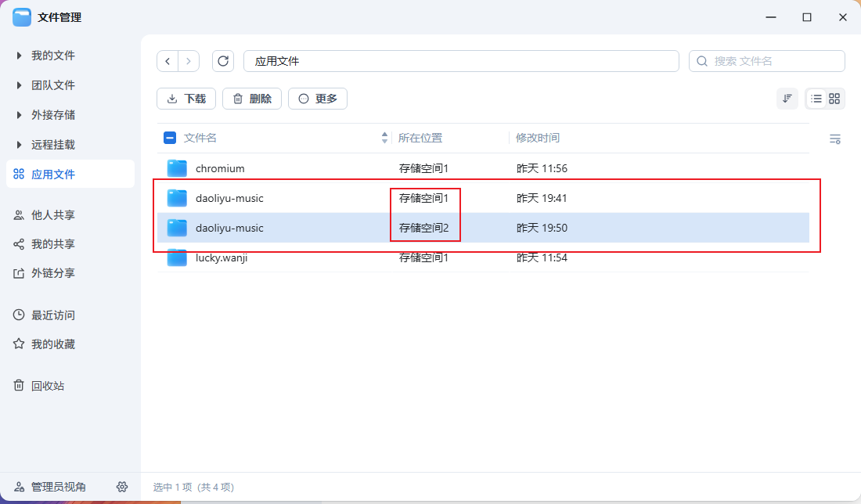861x504 pixels.
Task: Click the 选中 1 项 status text
Action: click(172, 487)
